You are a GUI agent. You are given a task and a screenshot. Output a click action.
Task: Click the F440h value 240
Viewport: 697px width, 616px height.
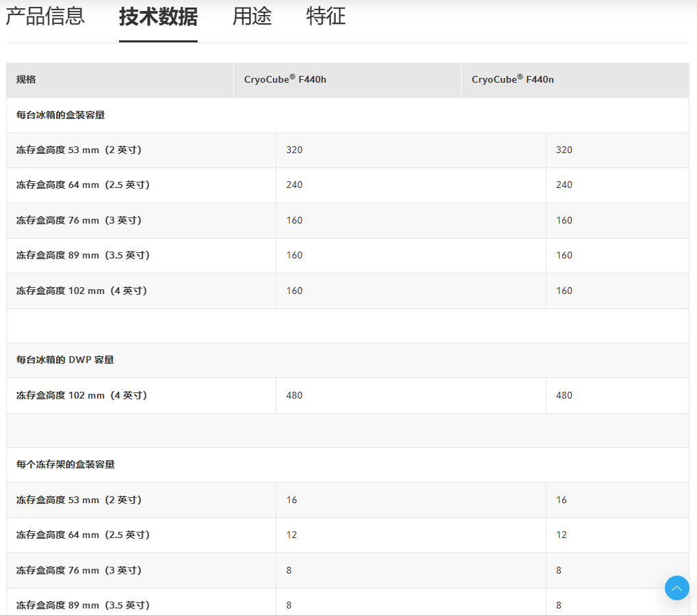click(294, 185)
